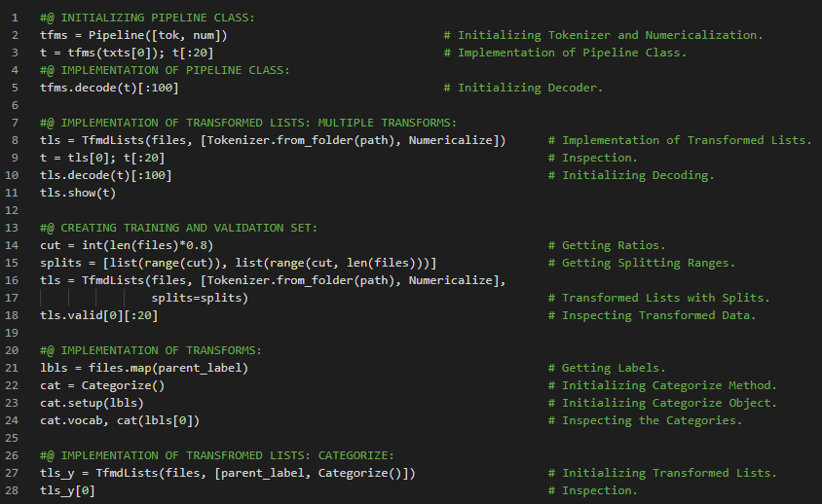Click line number 1 in the gutter

pos(16,18)
